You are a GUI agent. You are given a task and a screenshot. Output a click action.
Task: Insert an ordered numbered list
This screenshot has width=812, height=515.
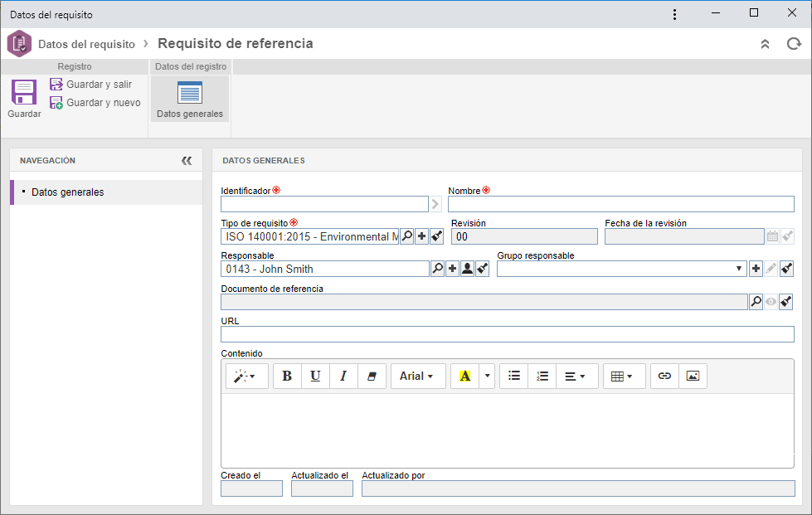[x=542, y=377]
